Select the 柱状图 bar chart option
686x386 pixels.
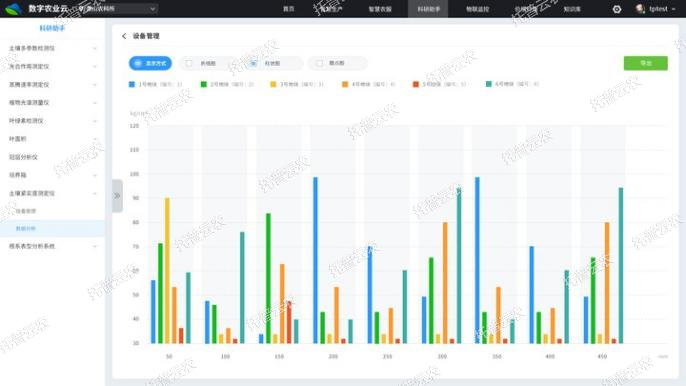273,63
